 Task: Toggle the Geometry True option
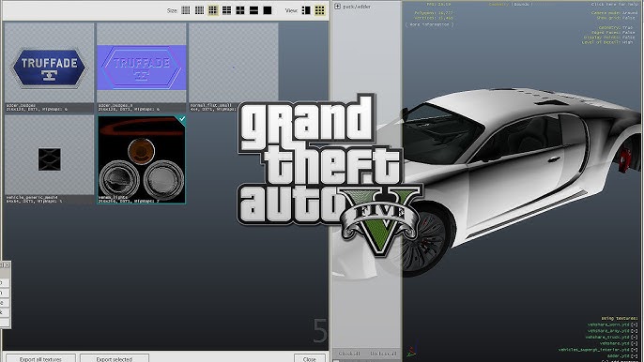coord(615,28)
